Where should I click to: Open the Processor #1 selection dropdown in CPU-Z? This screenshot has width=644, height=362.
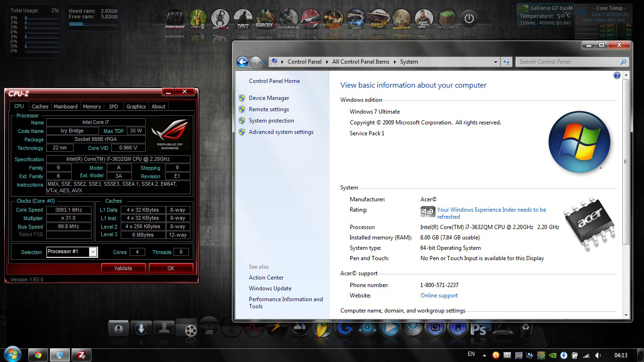(x=93, y=252)
